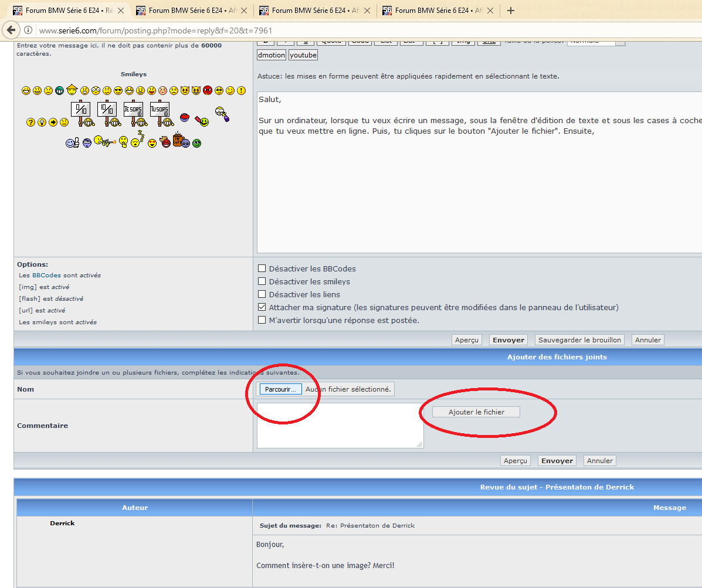Viewport: 702px width, 588px height.
Task: Insert the thumbs-up smiley
Action: click(72, 142)
